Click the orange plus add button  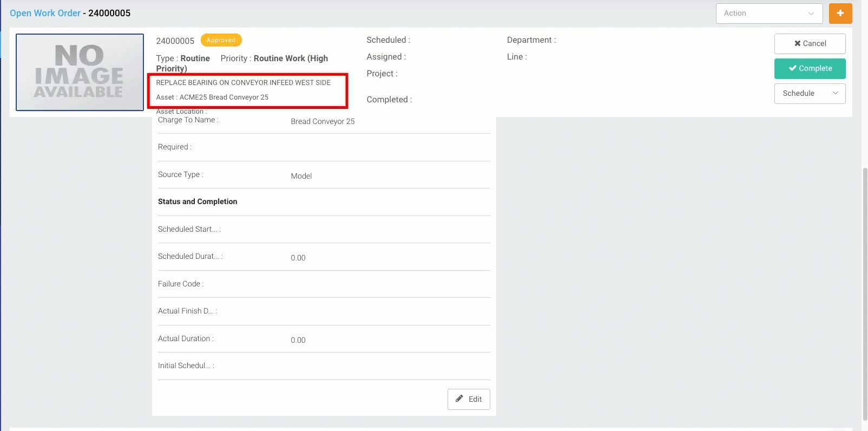pyautogui.click(x=840, y=14)
